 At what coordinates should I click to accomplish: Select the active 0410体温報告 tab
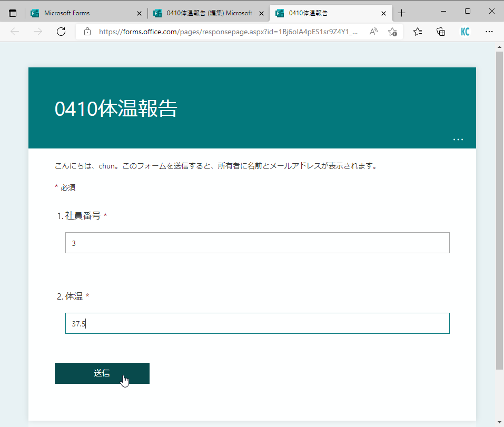point(330,13)
